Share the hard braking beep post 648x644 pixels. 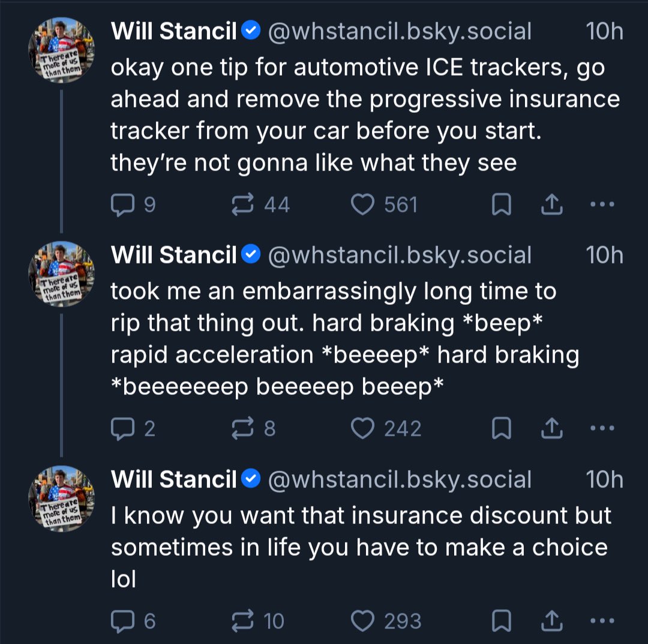[552, 428]
